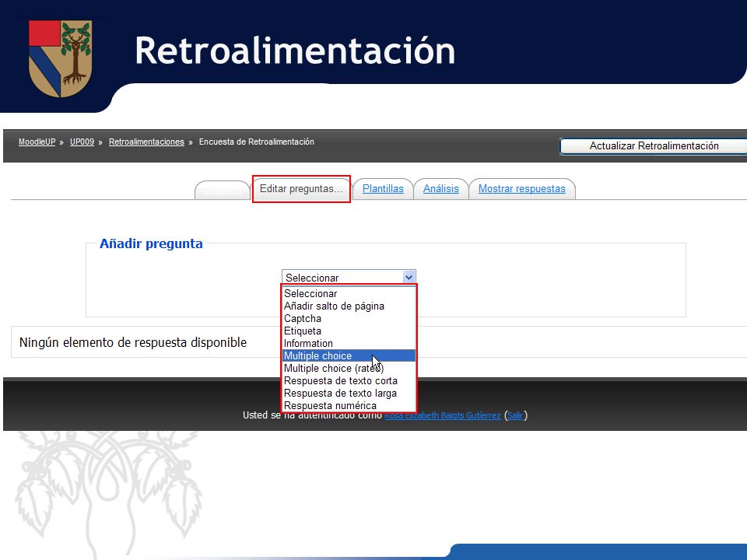
Task: Switch to the Editar preguntas tab
Action: click(301, 188)
